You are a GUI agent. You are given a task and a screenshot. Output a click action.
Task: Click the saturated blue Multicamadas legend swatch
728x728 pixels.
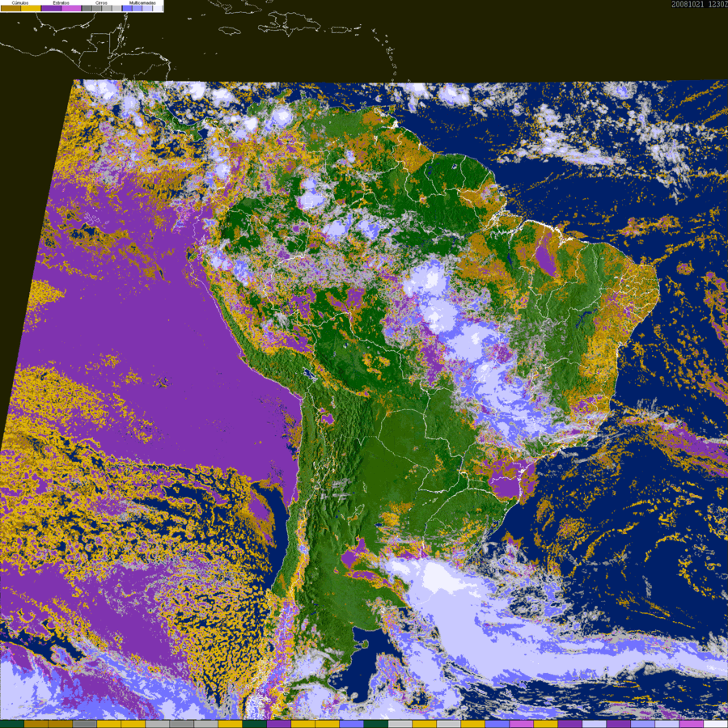(127, 8)
